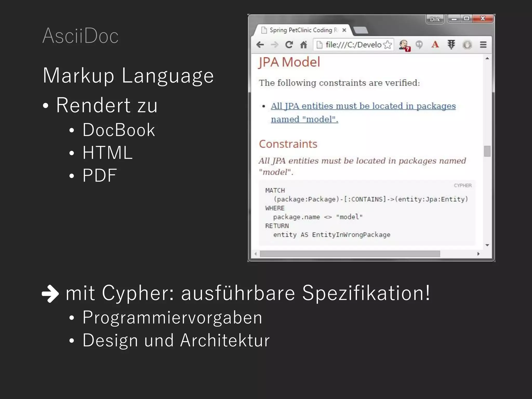
Task: Click the browser forward arrow
Action: [274, 45]
